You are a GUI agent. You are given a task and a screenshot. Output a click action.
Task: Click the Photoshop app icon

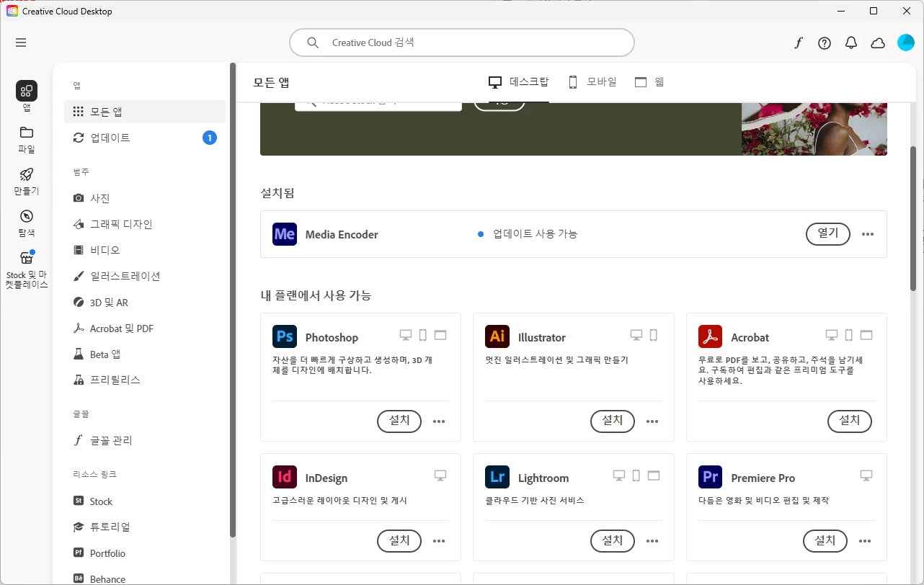pos(285,336)
